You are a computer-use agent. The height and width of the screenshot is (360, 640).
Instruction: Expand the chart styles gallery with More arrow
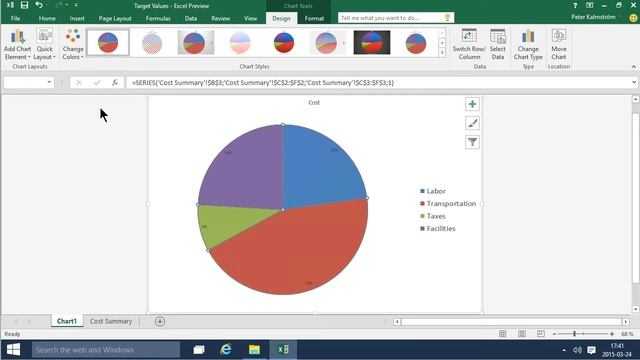tap(442, 52)
